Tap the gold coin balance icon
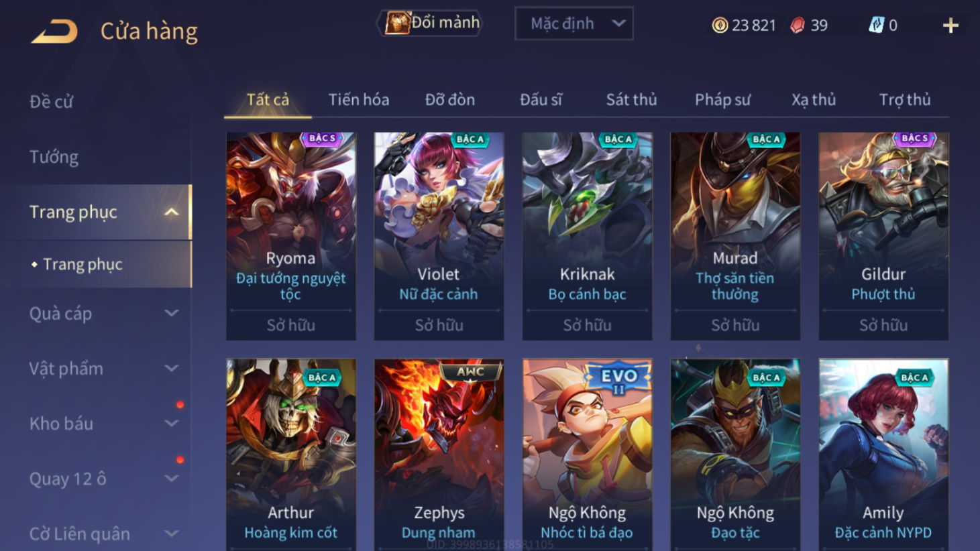The width and height of the screenshot is (980, 551). point(720,25)
